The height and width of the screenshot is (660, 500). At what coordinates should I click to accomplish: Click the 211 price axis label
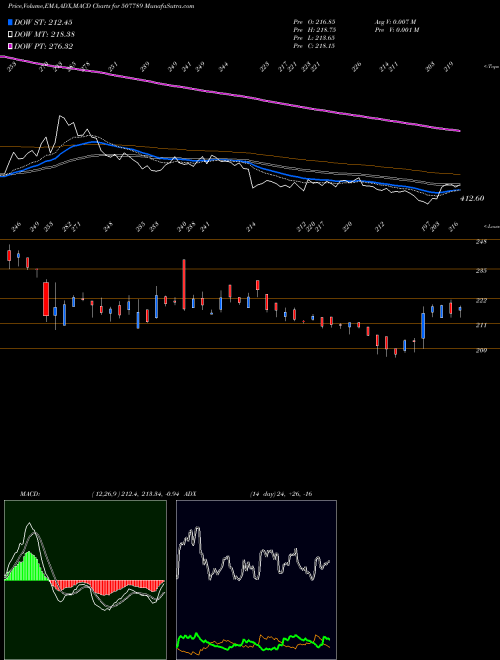coord(481,325)
